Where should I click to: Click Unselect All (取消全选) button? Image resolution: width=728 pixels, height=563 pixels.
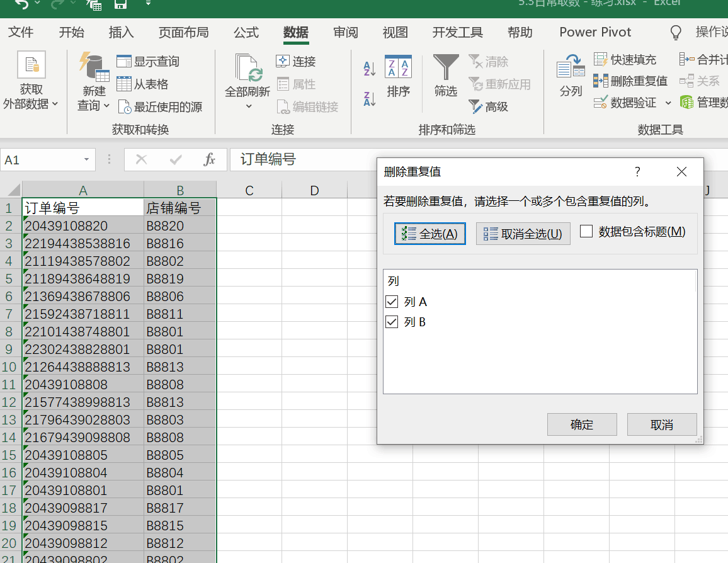pos(523,234)
